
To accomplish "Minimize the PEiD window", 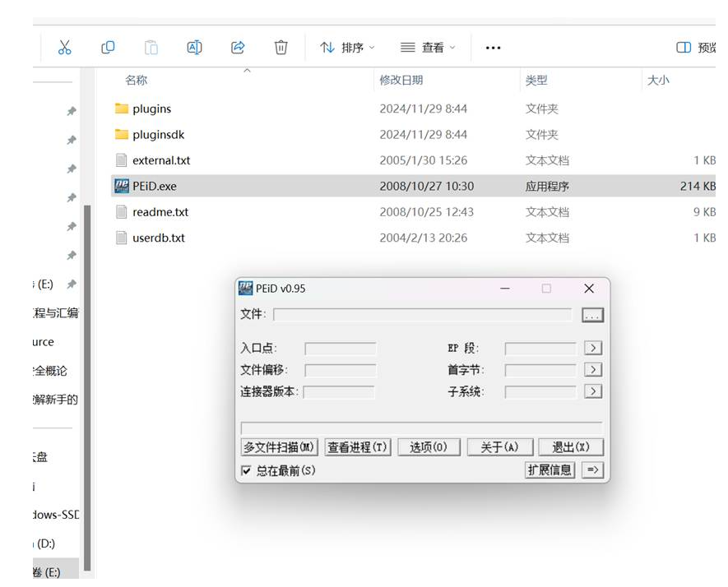I will pyautogui.click(x=505, y=289).
